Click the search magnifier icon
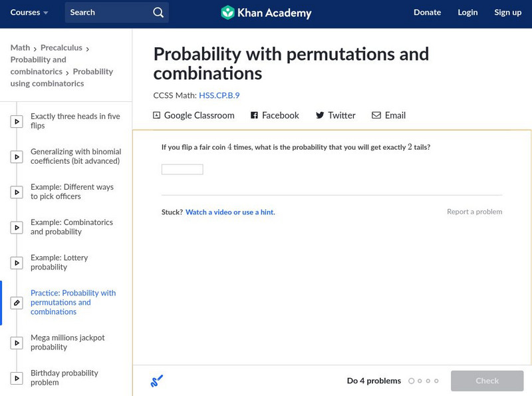 coord(158,13)
